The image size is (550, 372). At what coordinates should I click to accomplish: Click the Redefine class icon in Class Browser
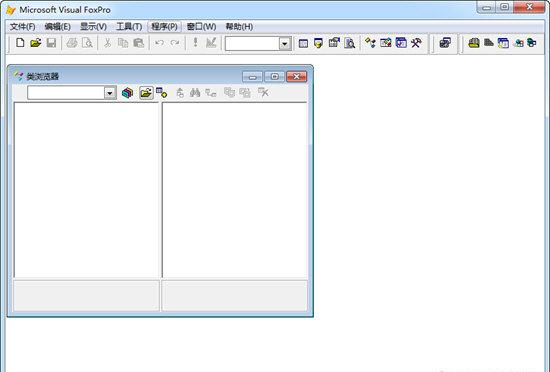click(245, 93)
